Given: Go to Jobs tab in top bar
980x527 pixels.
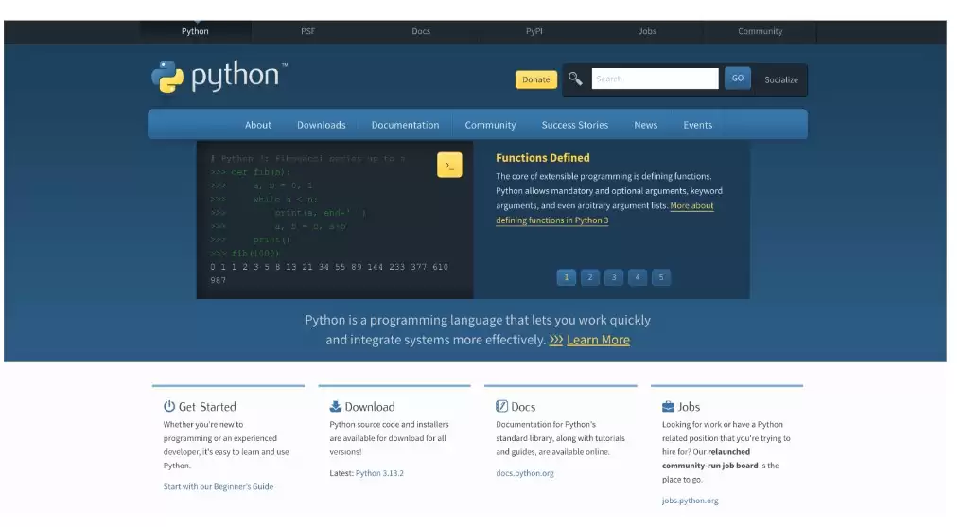Looking at the screenshot, I should 647,31.
